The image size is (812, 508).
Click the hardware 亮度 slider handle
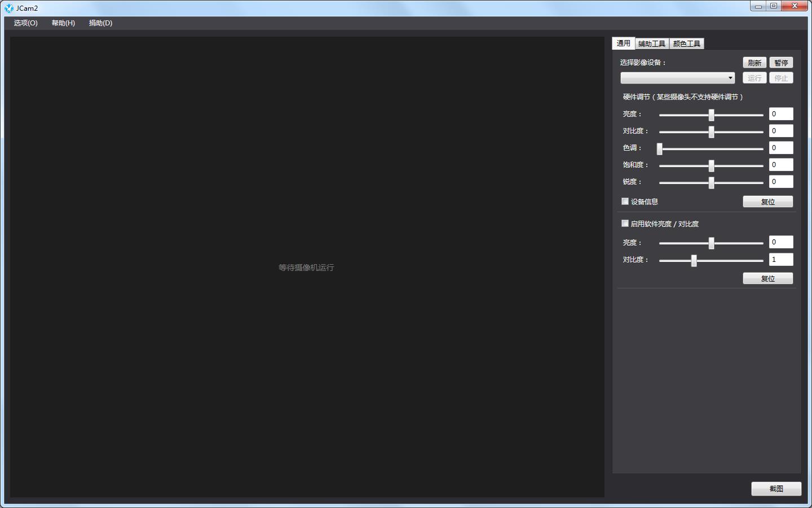coord(711,115)
